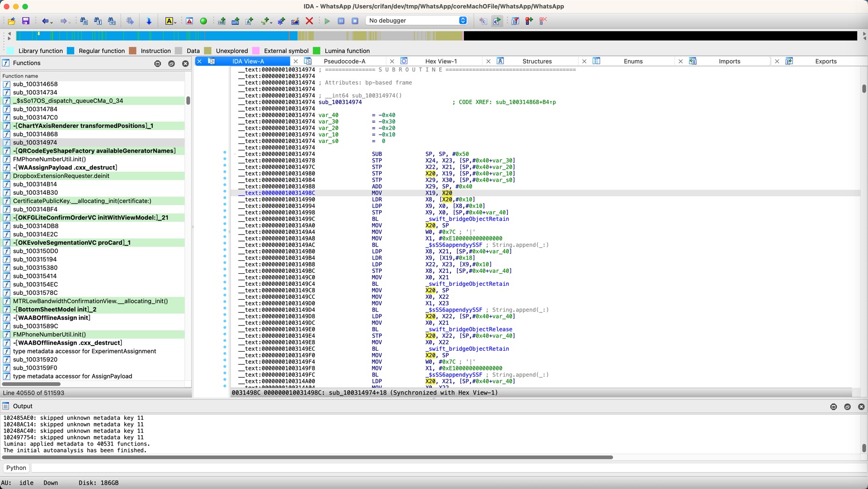Viewport: 868px width, 489px height.
Task: Jump forward with the right arrow
Action: 63,21
